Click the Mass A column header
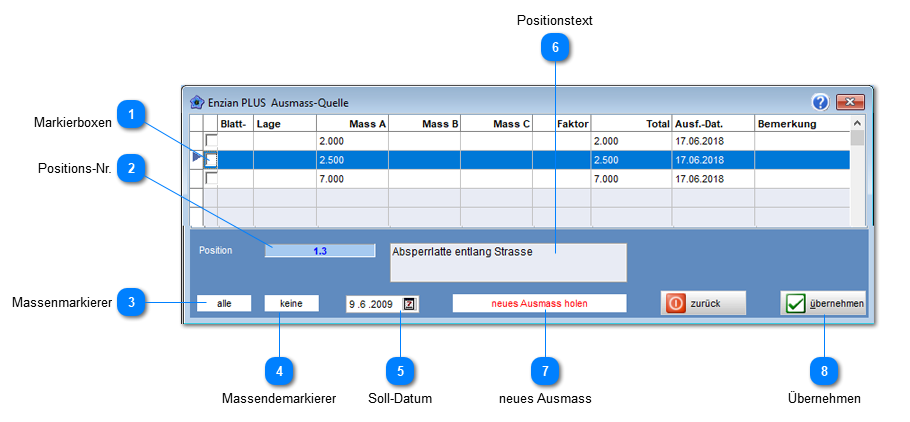Viewport: 910px width, 422px height. click(352, 124)
